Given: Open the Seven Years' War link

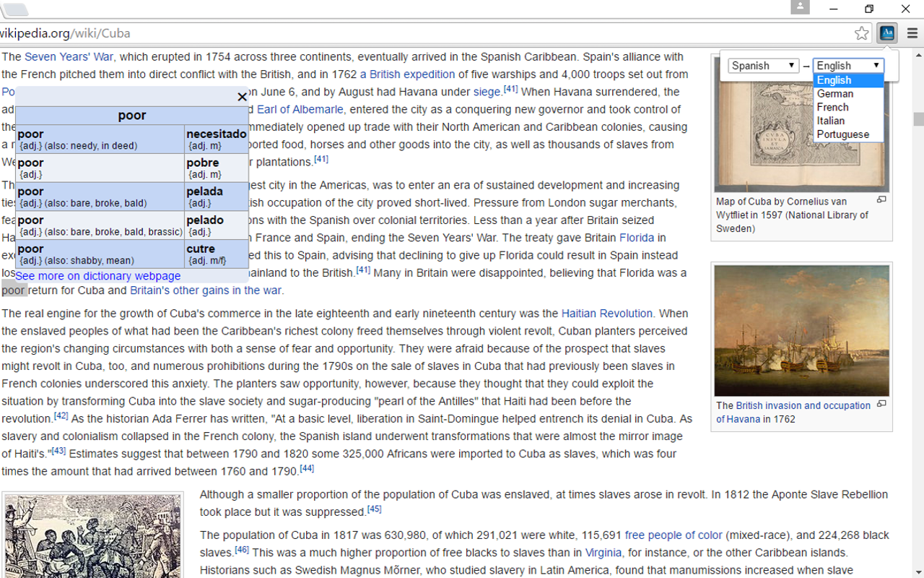Looking at the screenshot, I should pyautogui.click(x=69, y=56).
